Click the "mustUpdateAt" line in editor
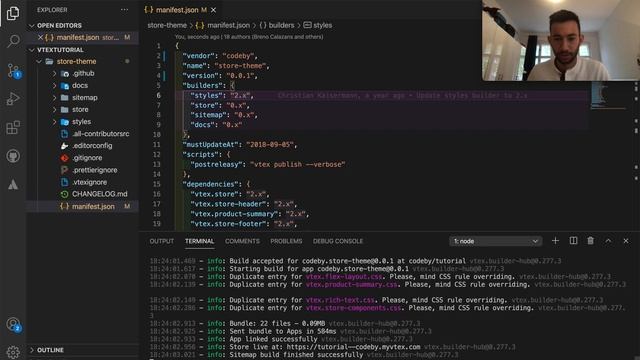This screenshot has height=360, width=640. pos(240,145)
